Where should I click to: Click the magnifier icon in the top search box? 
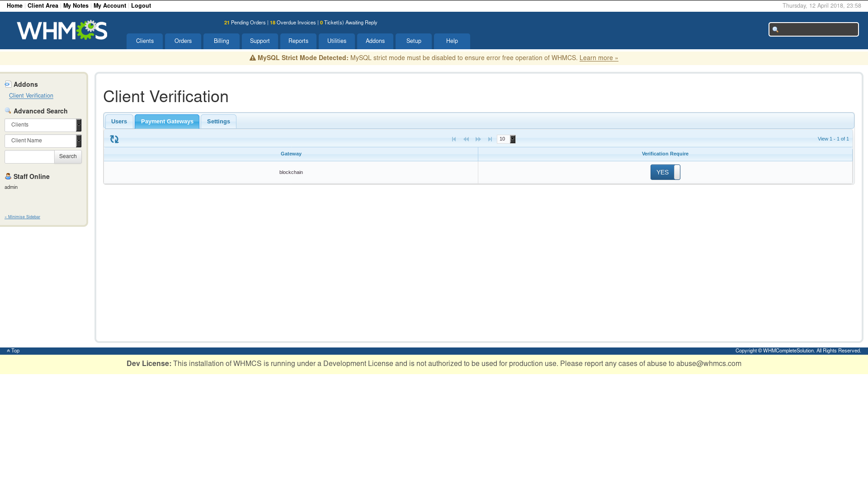pyautogui.click(x=775, y=30)
